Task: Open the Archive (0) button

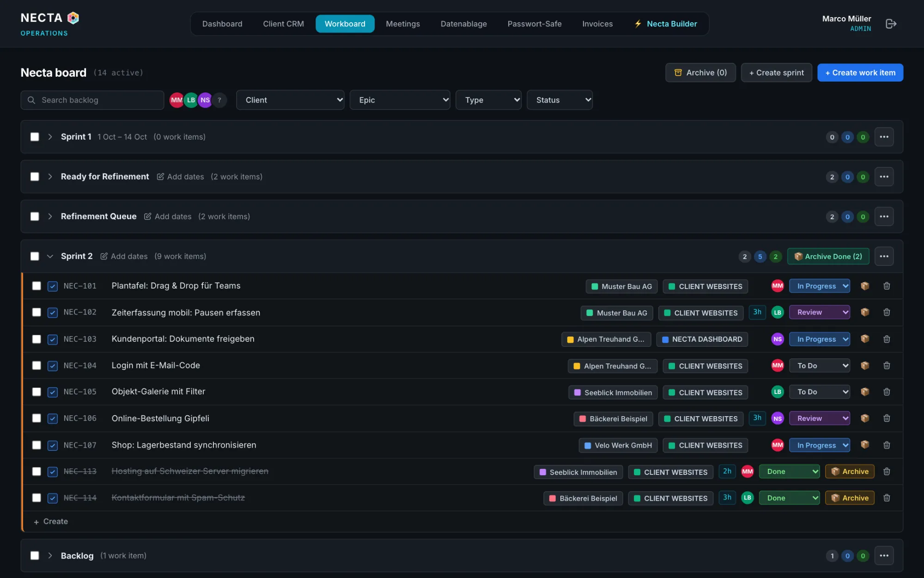Action: [700, 73]
